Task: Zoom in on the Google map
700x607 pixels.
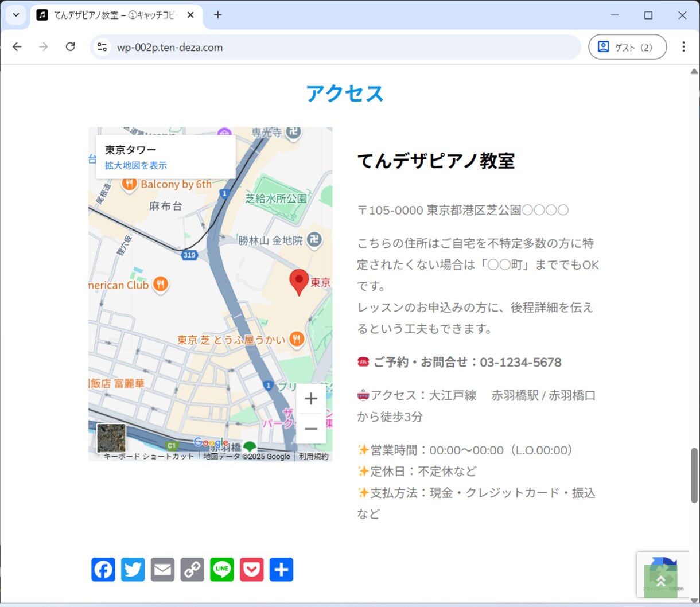Action: pyautogui.click(x=311, y=399)
